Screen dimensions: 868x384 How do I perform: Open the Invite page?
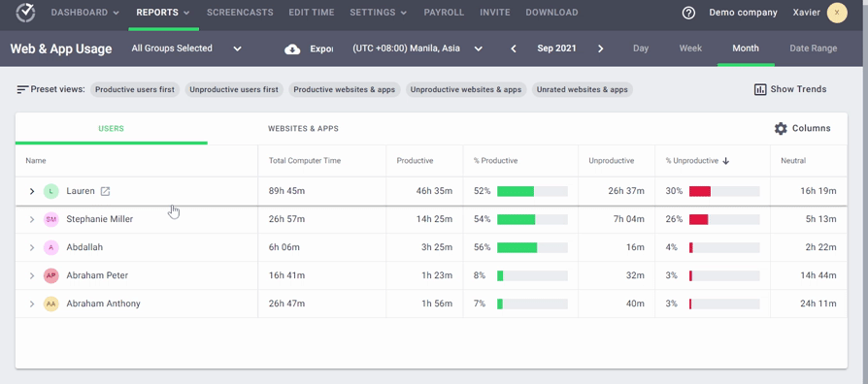(495, 13)
